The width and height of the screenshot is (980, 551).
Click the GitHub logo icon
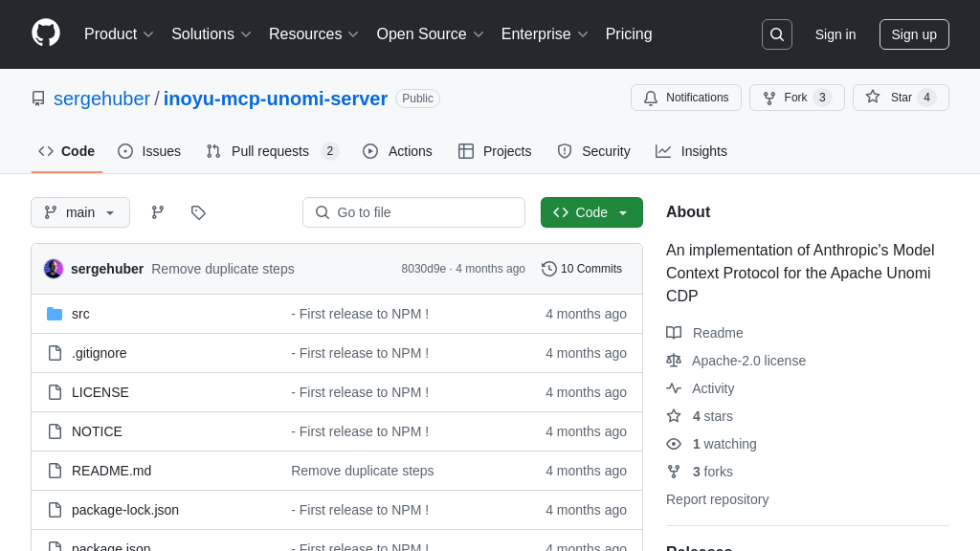46,33
